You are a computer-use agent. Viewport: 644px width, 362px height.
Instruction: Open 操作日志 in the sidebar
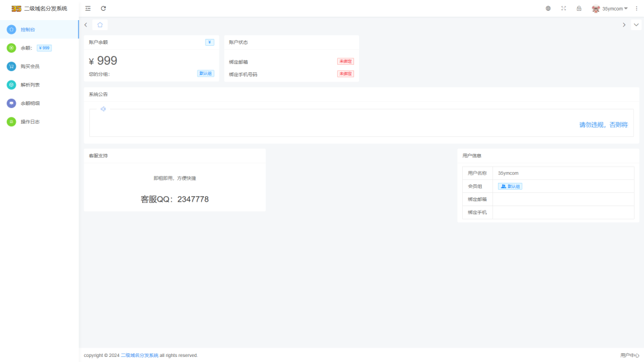point(30,122)
